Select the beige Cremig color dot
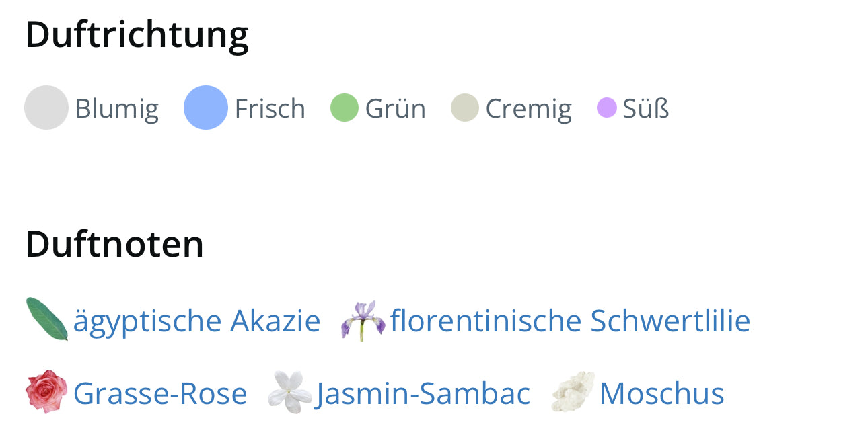 tap(464, 108)
